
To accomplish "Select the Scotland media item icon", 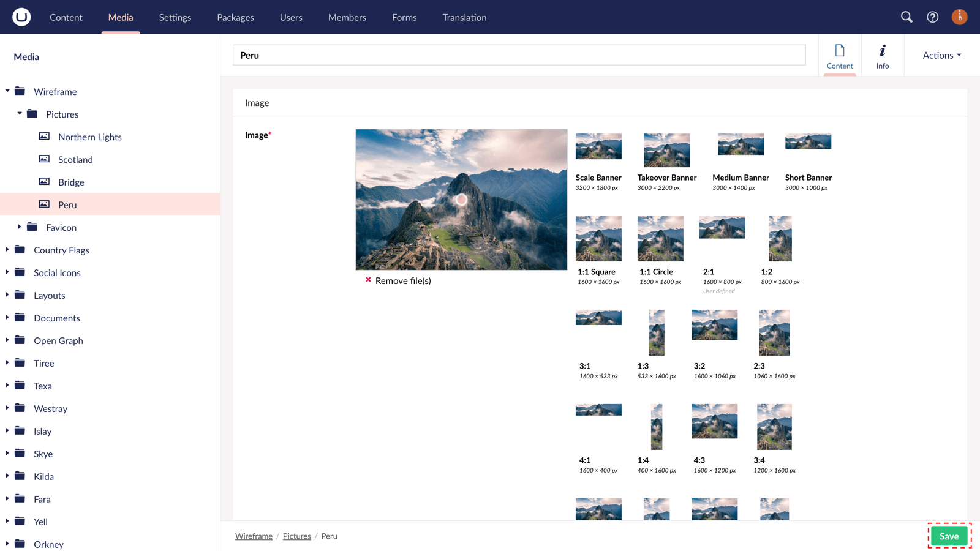I will click(x=45, y=159).
